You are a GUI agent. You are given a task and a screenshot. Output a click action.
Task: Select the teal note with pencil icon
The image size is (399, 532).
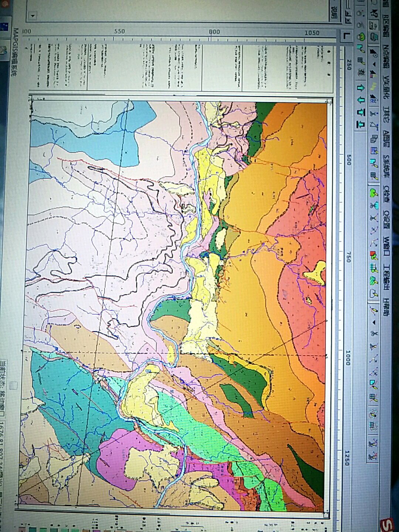373,384
